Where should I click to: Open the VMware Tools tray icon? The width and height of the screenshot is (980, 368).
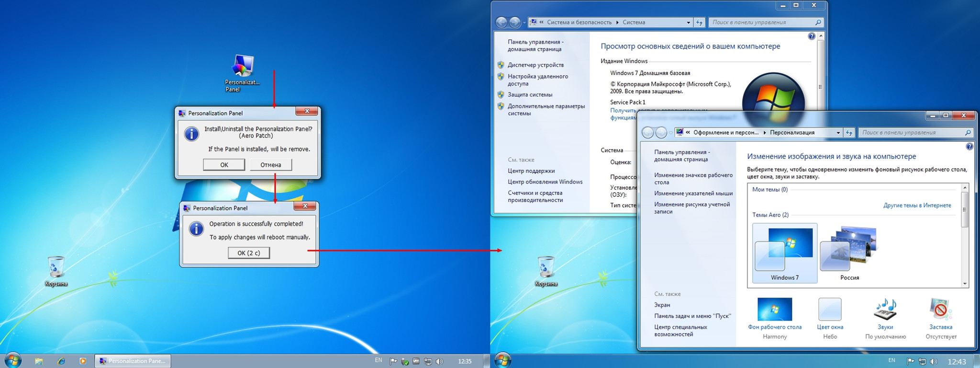click(416, 361)
